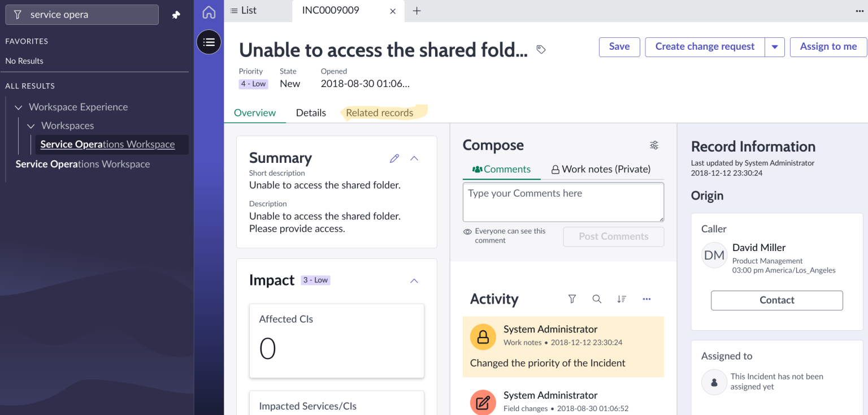
Task: Collapse the Summary section chevron
Action: tap(414, 158)
